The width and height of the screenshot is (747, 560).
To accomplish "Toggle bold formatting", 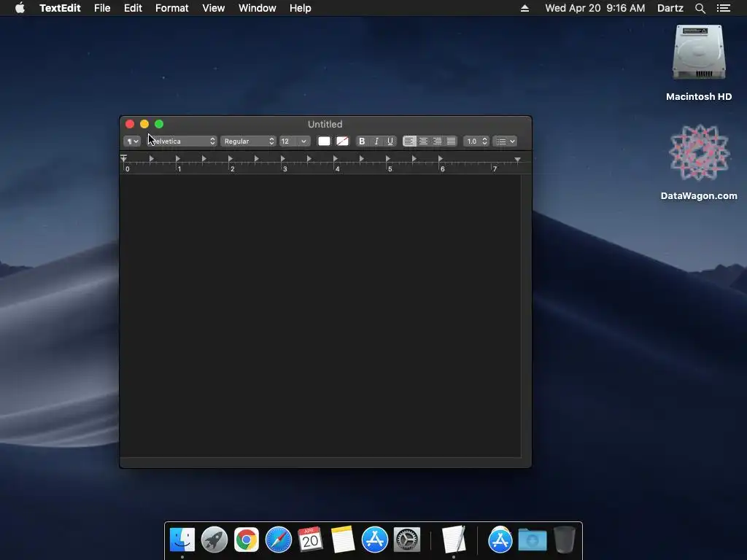I will 362,141.
